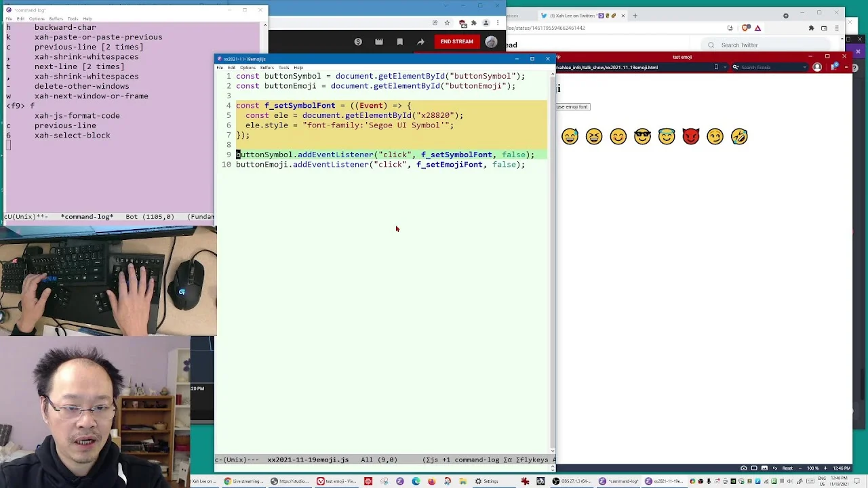The height and width of the screenshot is (488, 868).
Task: Click *command-log* buffer name in mode line
Action: pos(87,217)
